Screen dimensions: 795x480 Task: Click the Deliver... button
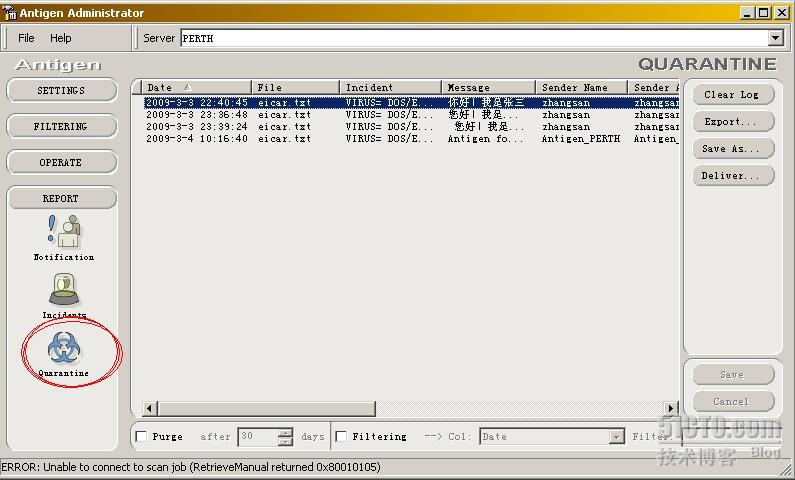click(733, 175)
